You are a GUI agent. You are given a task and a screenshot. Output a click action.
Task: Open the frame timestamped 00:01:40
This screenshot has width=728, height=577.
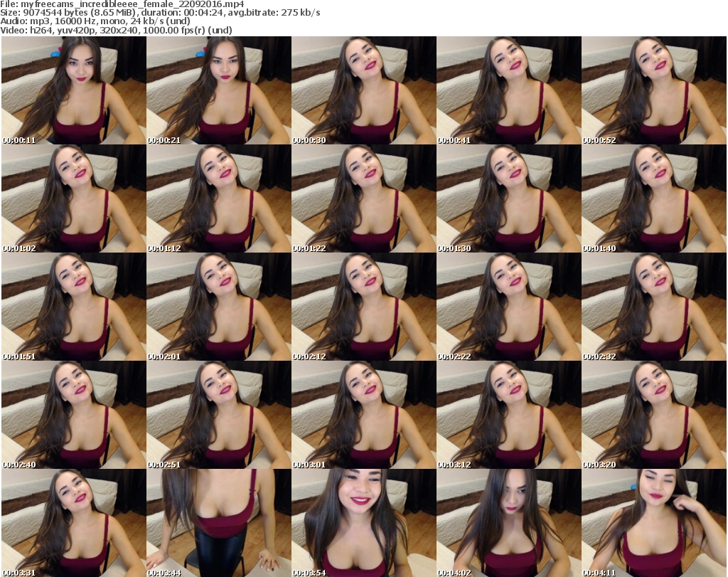654,198
